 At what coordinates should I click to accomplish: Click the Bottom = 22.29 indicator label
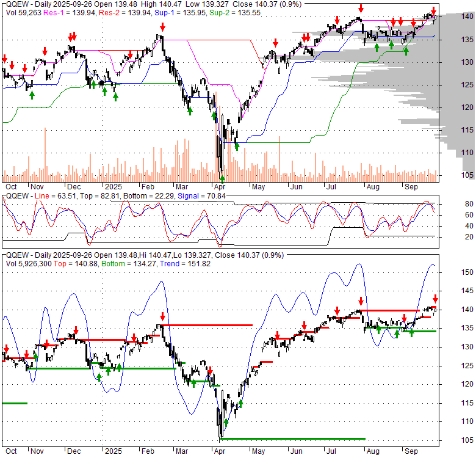click(x=149, y=196)
